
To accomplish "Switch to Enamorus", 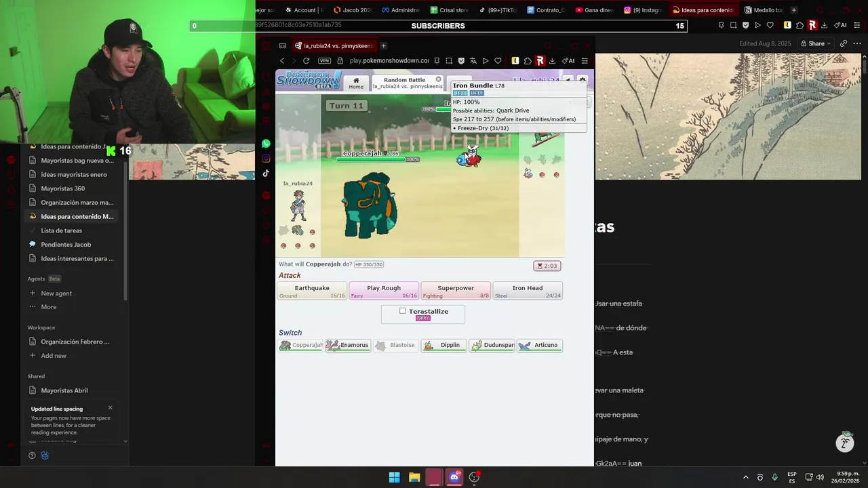I will 347,345.
